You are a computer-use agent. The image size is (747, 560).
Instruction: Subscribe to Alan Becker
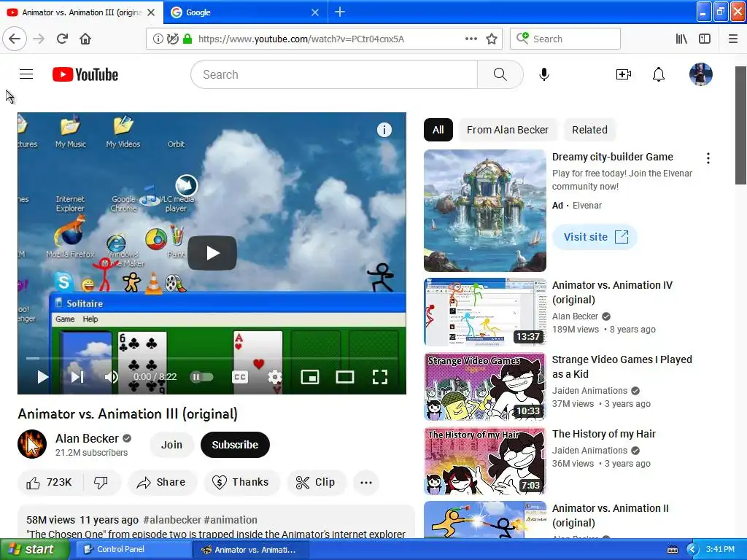coord(235,445)
